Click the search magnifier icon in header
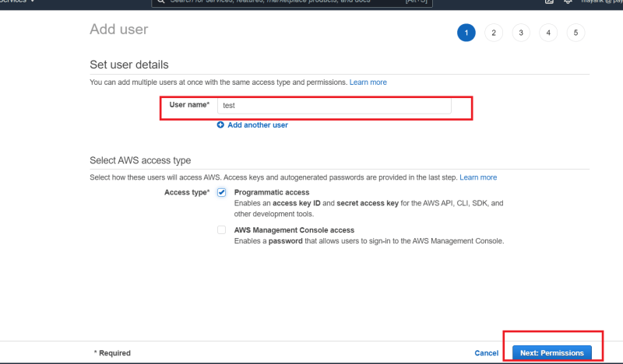The image size is (623, 364). 160,2
